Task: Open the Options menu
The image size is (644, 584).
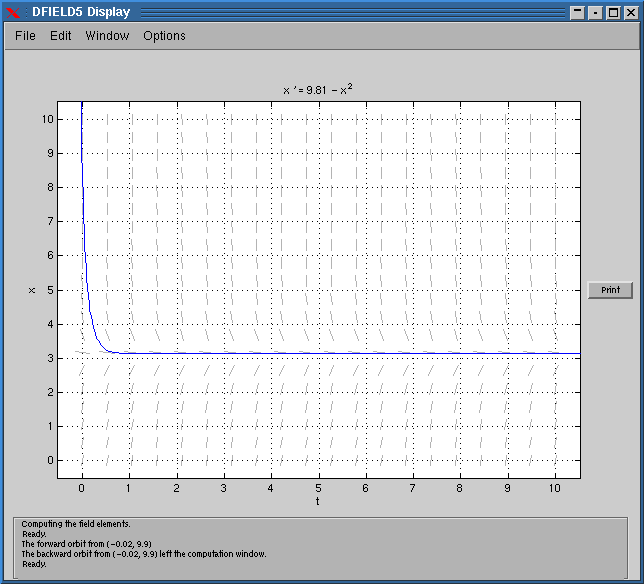Action: [164, 36]
